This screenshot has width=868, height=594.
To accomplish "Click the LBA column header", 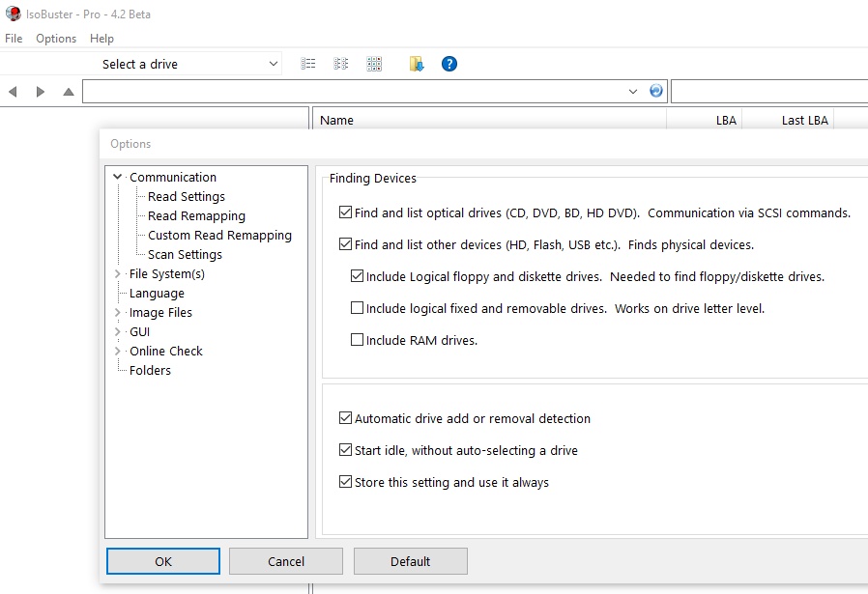I will [704, 120].
